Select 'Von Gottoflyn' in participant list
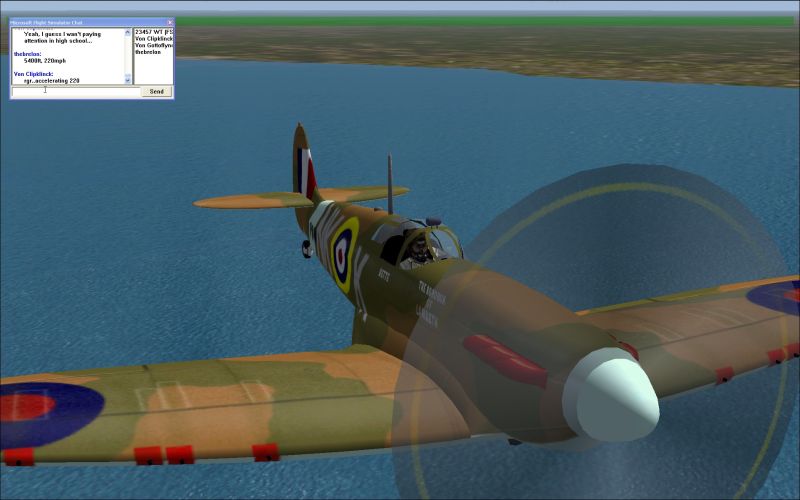Viewport: 800px width, 500px height. point(154,45)
